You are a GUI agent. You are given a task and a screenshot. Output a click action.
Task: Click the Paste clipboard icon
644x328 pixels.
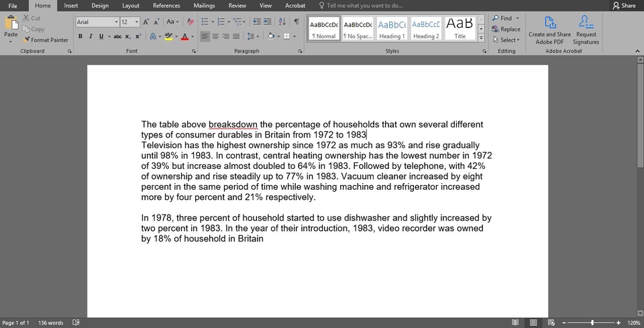click(x=11, y=23)
